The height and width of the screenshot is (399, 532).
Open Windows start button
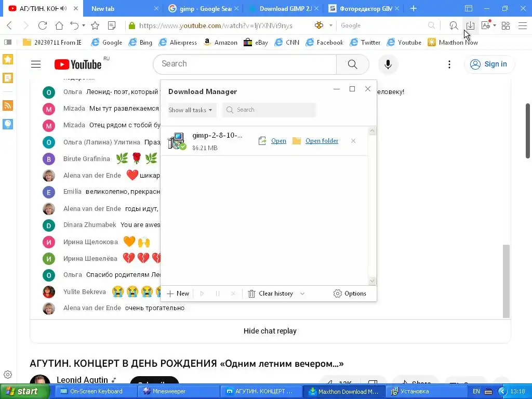pos(25,392)
